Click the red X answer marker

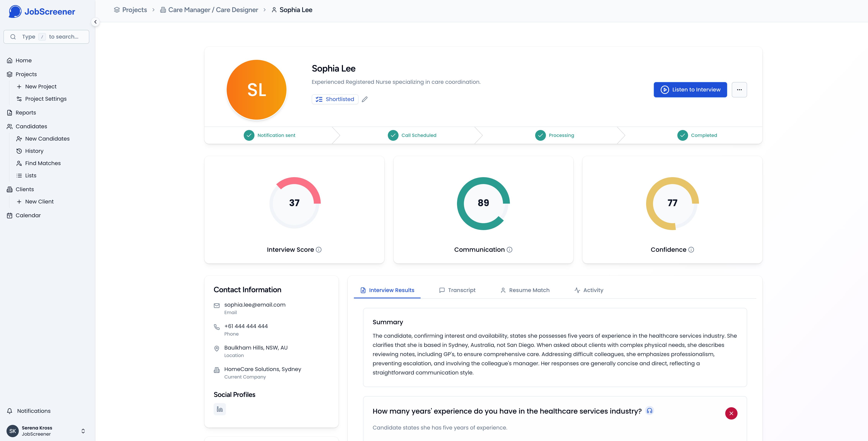coord(731,413)
